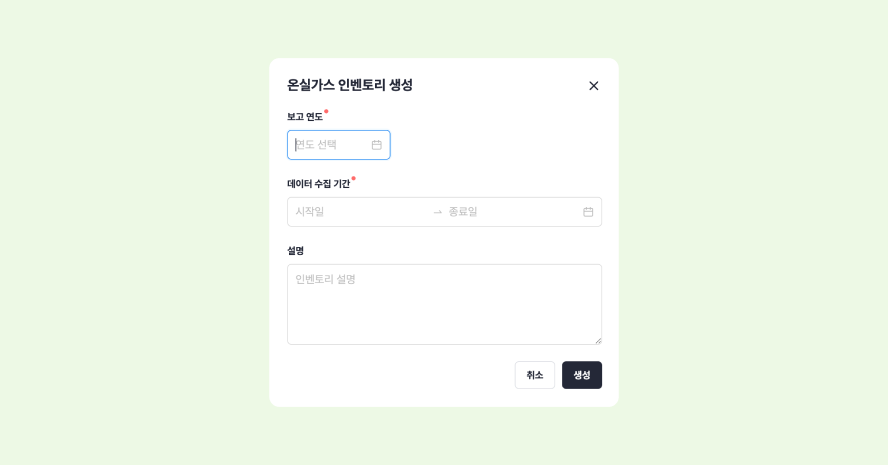
Task: Click the calendar icon in the 연도 선택 field
Action: [377, 145]
